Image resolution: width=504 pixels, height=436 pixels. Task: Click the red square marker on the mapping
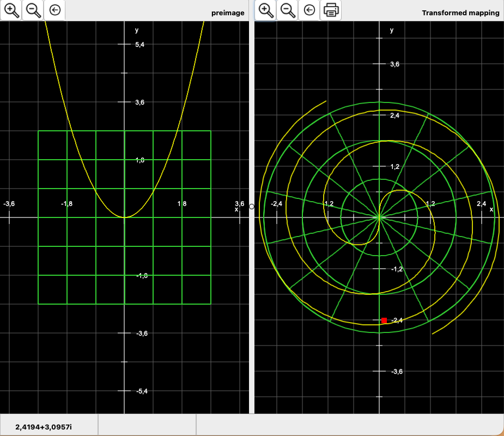pyautogui.click(x=384, y=320)
